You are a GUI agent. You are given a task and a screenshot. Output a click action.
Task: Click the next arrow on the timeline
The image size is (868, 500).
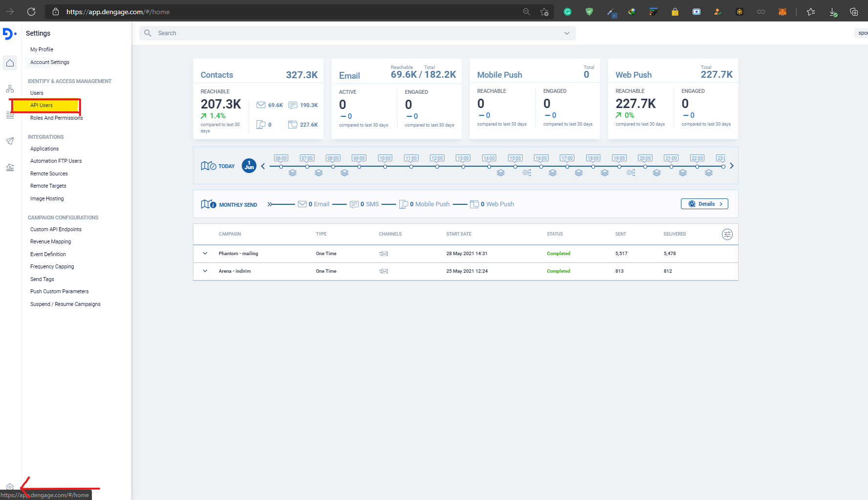[x=731, y=166]
